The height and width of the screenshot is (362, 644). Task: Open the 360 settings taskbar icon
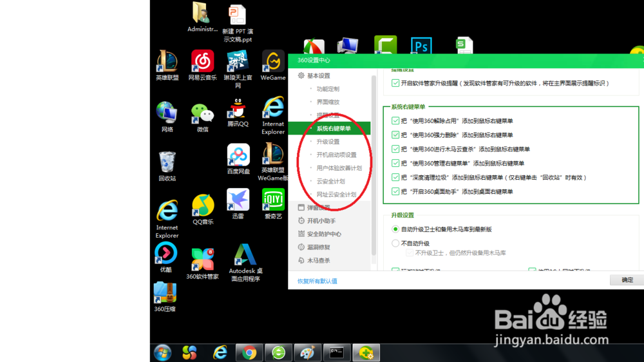click(x=366, y=352)
